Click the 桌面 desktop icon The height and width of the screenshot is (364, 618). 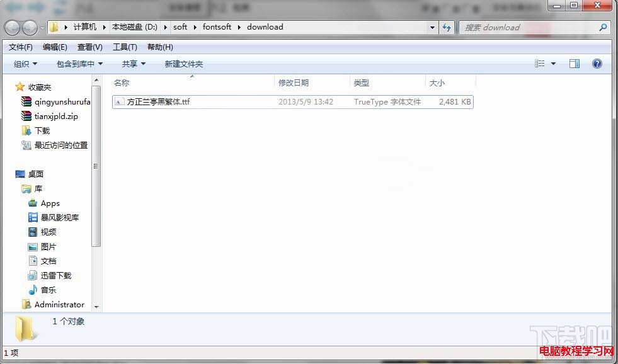click(20, 174)
